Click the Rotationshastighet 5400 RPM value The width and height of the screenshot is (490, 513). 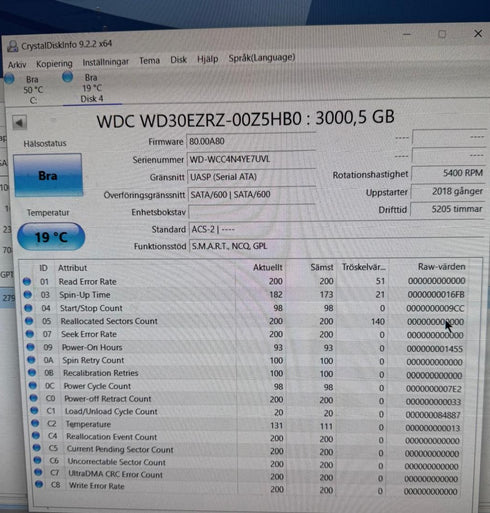[x=448, y=173]
